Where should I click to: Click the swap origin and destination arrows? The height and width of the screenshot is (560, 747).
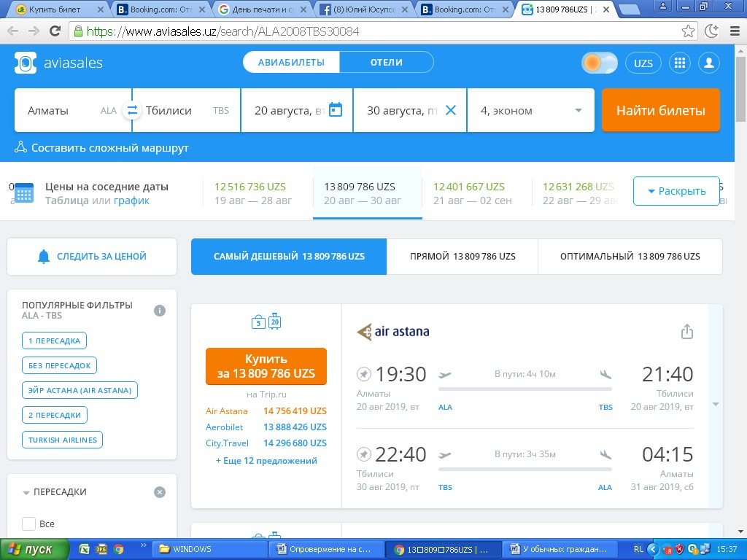[132, 111]
